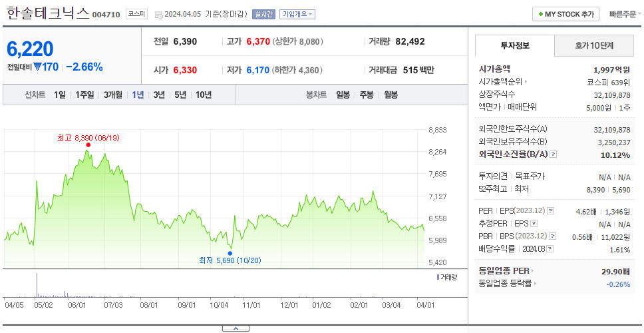This screenshot has height=333, width=644.
Task: Click the arrow icon next to 시가총액순위
Action: 526,82
